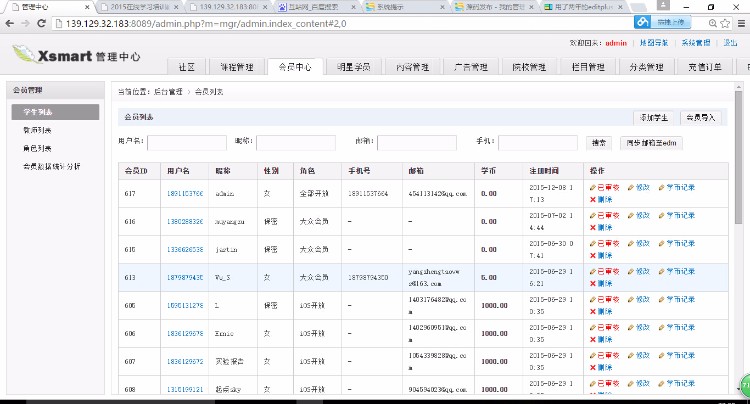Click the browser back arrow
750x404 pixels.
tap(10, 23)
